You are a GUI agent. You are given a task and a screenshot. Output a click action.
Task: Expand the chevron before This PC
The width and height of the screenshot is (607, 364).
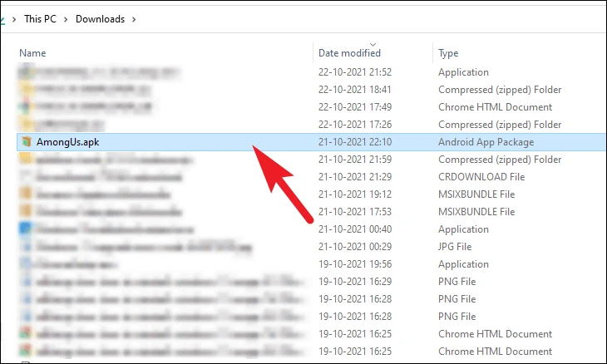pos(14,19)
